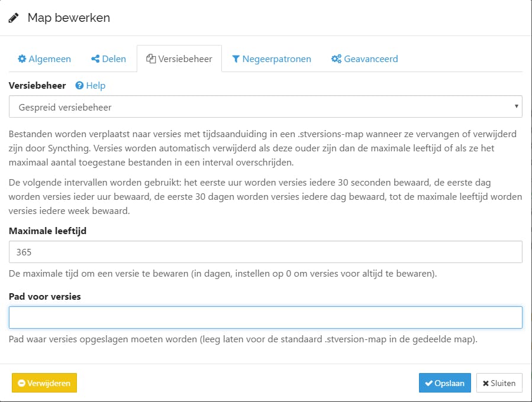Screen dimensions: 532x402
Task: Click the Maximale leeftijd label
Action: click(47, 231)
